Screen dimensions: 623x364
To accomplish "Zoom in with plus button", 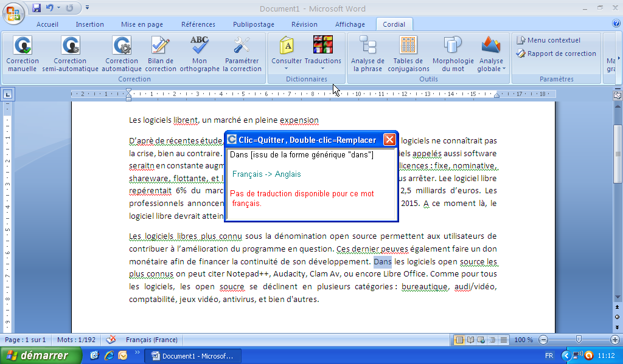I will tap(615, 340).
